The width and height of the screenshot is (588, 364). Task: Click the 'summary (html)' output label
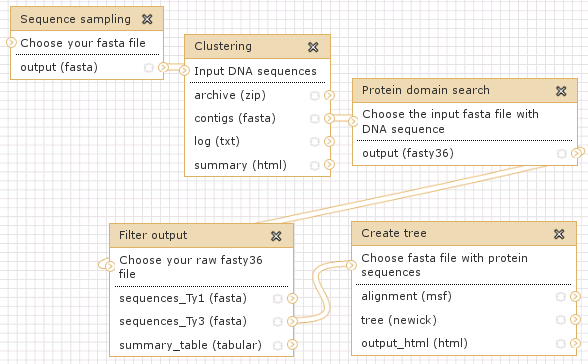240,165
